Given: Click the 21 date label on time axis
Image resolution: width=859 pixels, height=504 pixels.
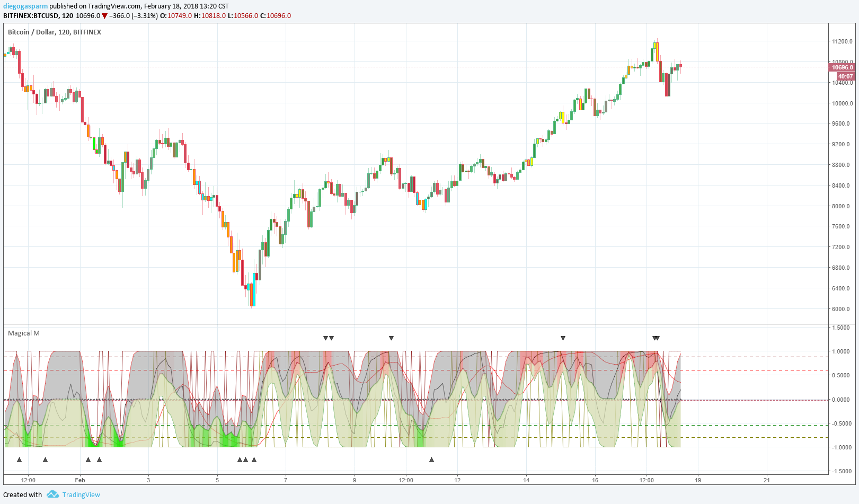Looking at the screenshot, I should tap(767, 480).
